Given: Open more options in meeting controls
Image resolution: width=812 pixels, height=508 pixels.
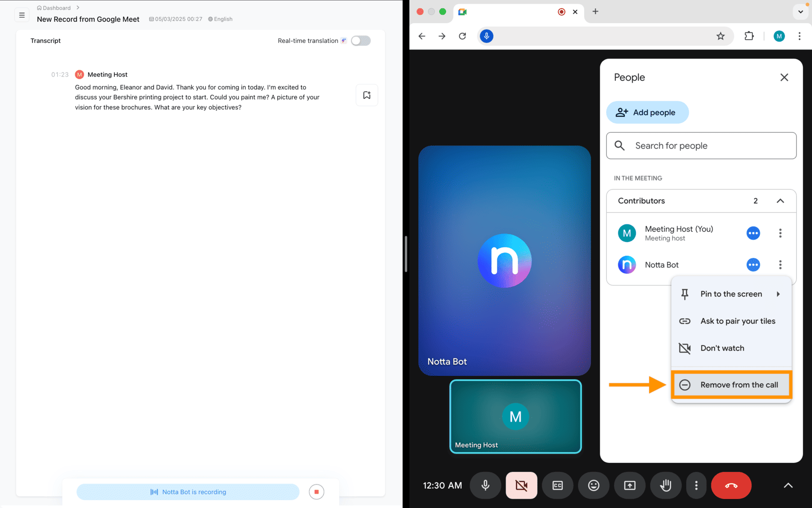Looking at the screenshot, I should click(x=696, y=485).
